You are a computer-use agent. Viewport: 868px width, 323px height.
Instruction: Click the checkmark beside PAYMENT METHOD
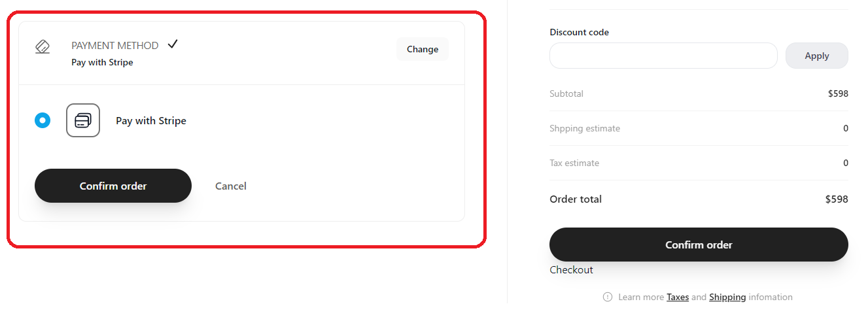(x=173, y=44)
